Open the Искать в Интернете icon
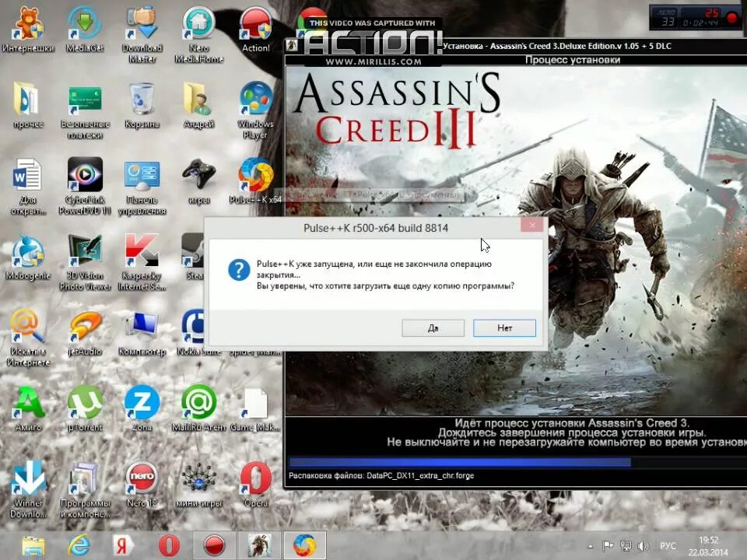The width and height of the screenshot is (747, 560). 28,338
